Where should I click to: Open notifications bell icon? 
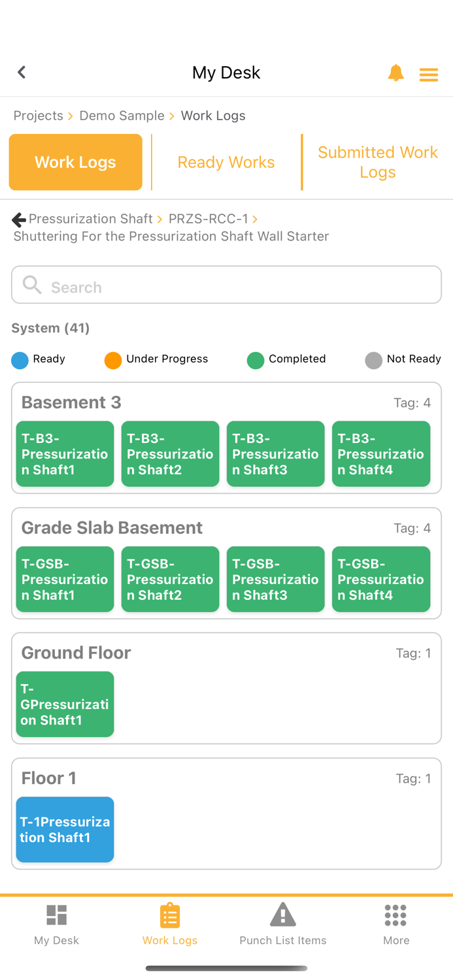[395, 73]
